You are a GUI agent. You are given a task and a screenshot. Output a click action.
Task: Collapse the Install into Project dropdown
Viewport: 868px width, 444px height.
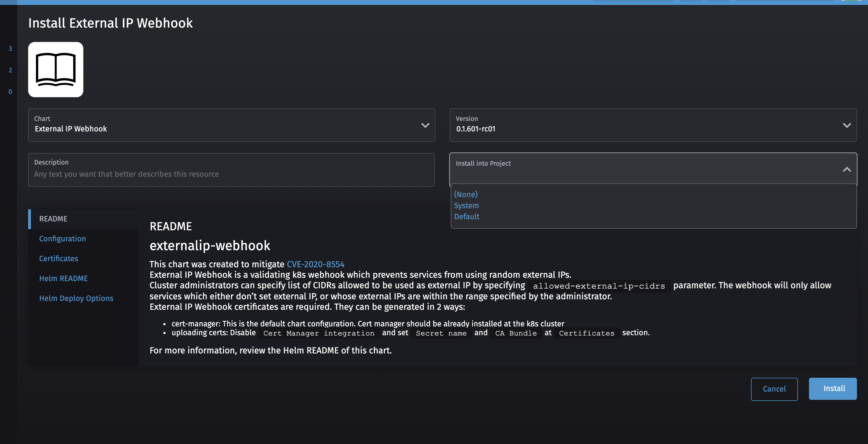click(847, 170)
